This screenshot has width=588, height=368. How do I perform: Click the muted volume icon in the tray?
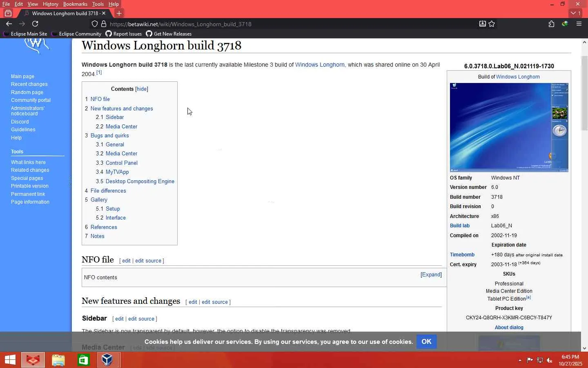click(x=550, y=360)
